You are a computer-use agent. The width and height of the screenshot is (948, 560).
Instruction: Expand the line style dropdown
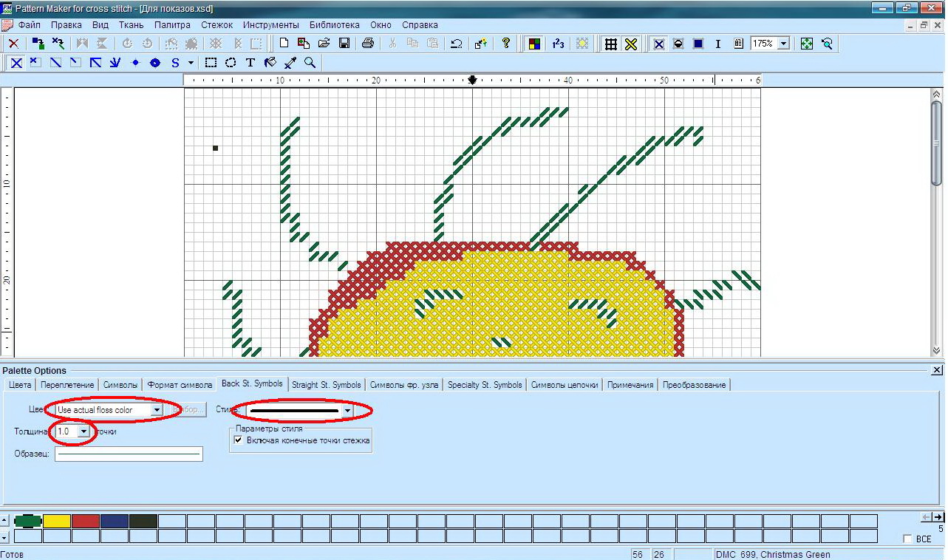347,410
